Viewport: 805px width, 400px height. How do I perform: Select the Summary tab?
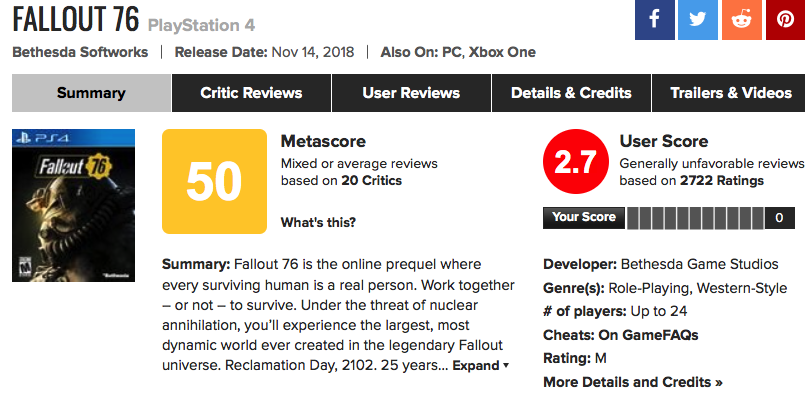pyautogui.click(x=91, y=93)
